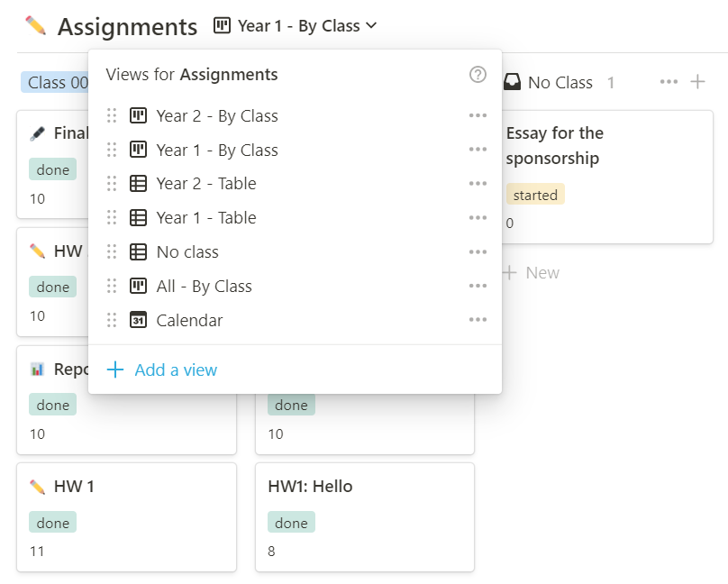The image size is (728, 584).
Task: Switch to the No class view
Action: [x=187, y=251]
